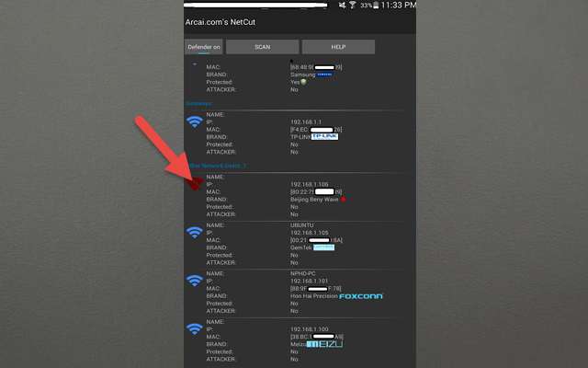Tap the MAC address starting F4:EC
This screenshot has width=588, height=368.
[316, 130]
